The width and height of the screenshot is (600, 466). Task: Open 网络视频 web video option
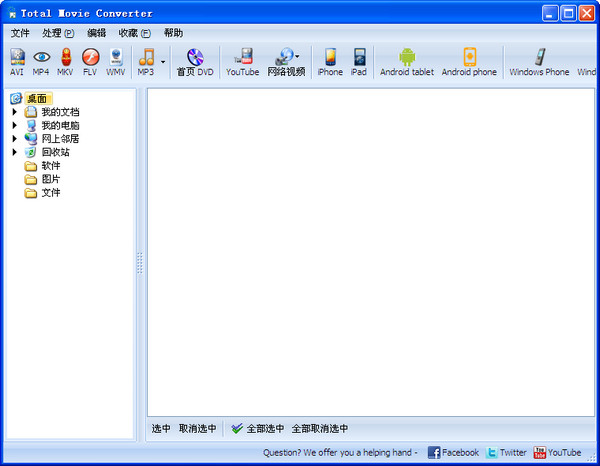tap(286, 62)
